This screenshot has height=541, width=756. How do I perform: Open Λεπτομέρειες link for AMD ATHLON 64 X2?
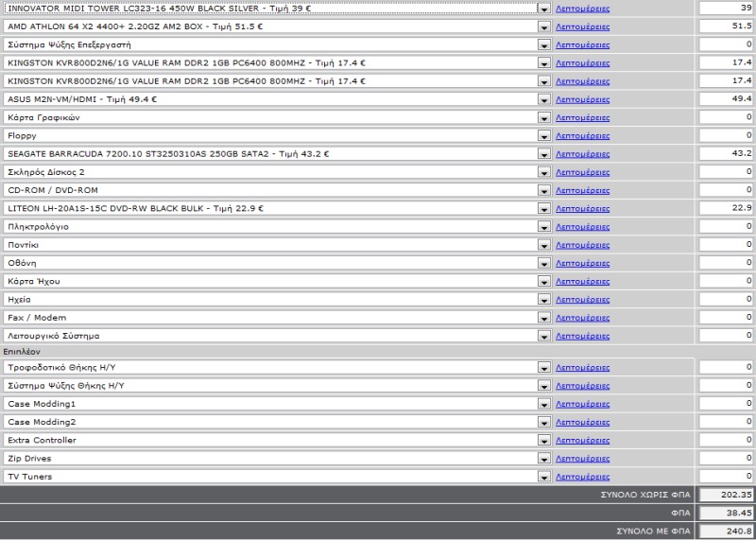tap(582, 27)
